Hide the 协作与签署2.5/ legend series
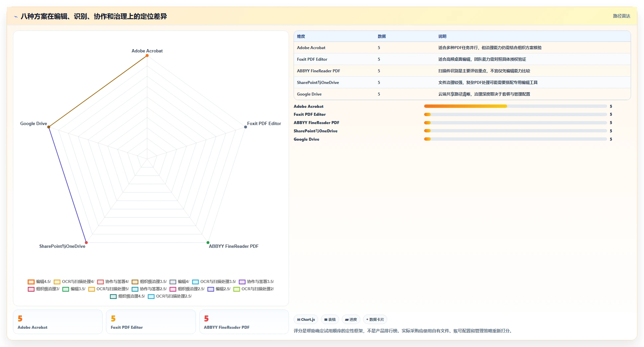Viewport: 644px width, 347px height. coord(149,289)
